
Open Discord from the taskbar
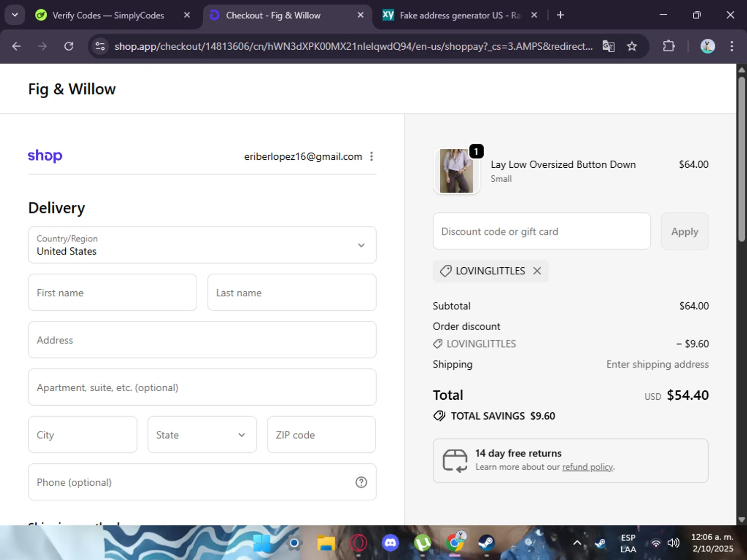[x=390, y=543]
